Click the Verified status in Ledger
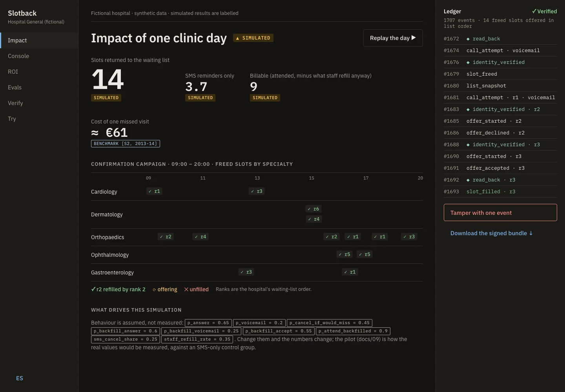The image size is (565, 392). 544,11
